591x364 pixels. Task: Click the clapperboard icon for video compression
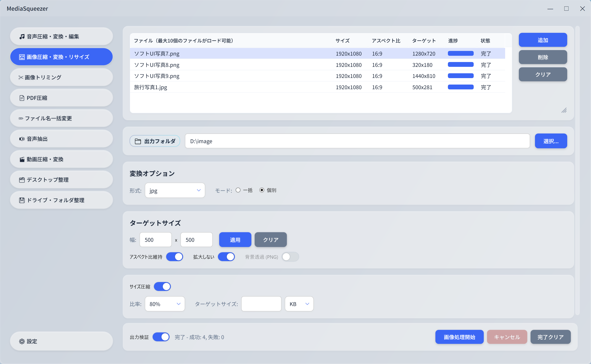22,159
